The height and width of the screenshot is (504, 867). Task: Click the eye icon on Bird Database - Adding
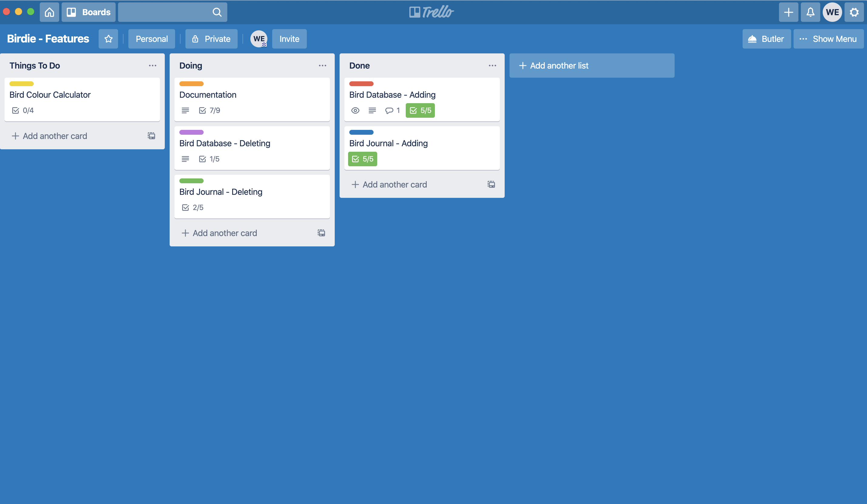(355, 110)
